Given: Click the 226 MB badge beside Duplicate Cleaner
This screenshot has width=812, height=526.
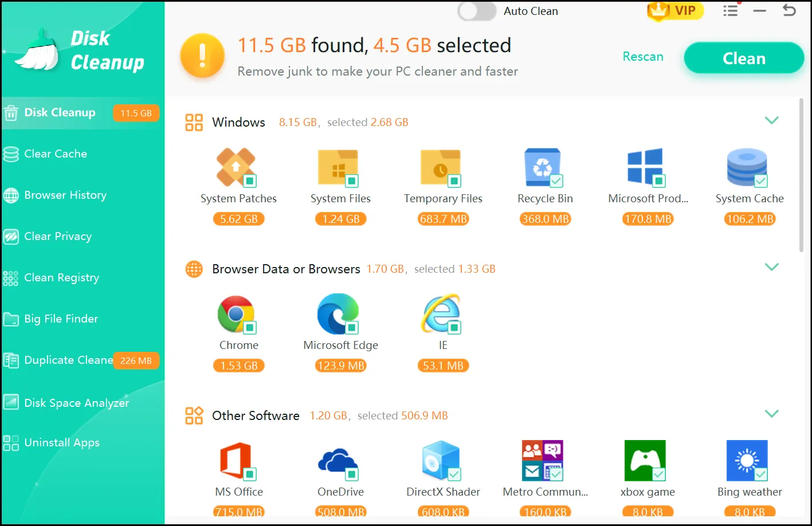Looking at the screenshot, I should (136, 361).
